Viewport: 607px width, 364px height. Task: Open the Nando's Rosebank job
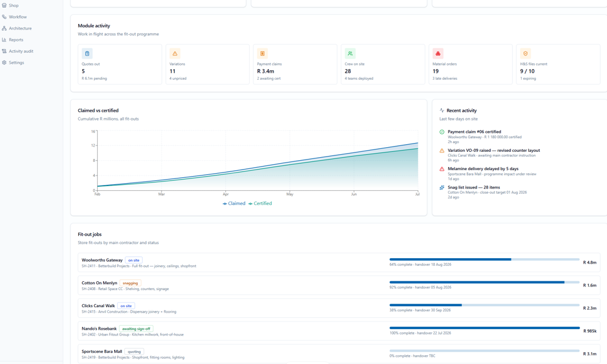click(339, 331)
